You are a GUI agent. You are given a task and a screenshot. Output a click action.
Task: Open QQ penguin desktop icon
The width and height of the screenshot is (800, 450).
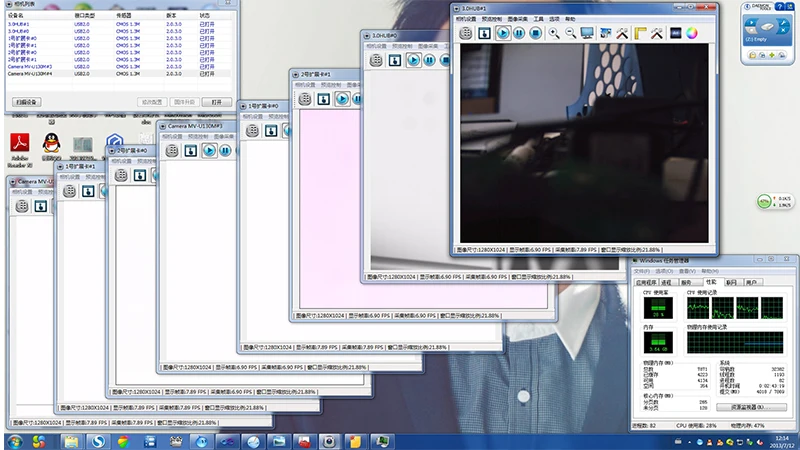pyautogui.click(x=52, y=147)
